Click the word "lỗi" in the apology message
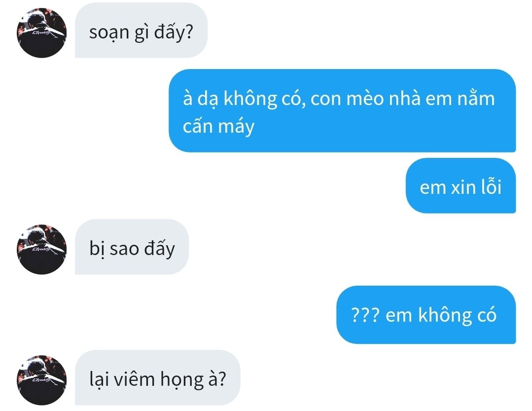Image resolution: width=532 pixels, height=411 pixels. 491,186
